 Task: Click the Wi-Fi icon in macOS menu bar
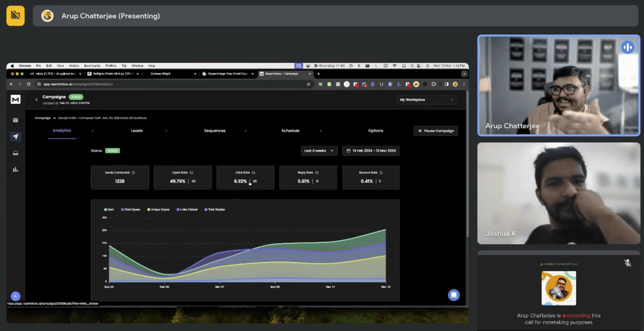(x=395, y=66)
